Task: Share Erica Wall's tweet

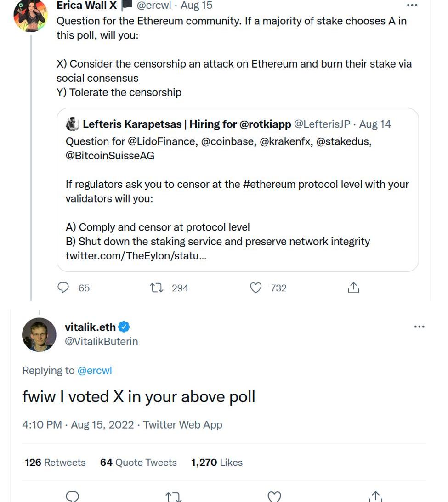Action: pyautogui.click(x=353, y=288)
